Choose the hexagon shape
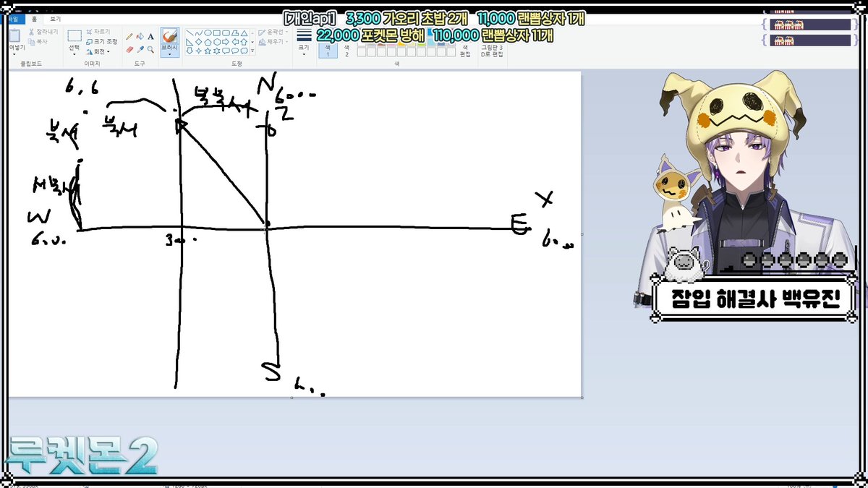Viewport: 868px width, 488px height. point(217,42)
